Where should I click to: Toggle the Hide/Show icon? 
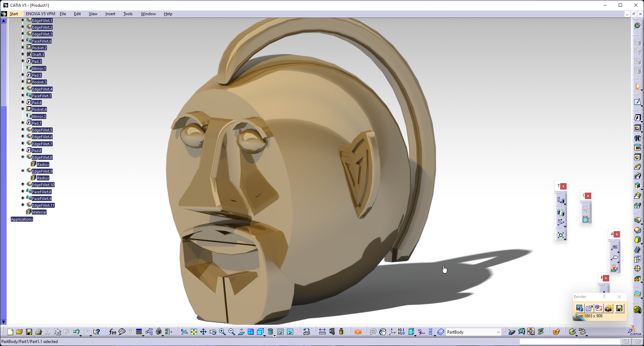point(280,332)
